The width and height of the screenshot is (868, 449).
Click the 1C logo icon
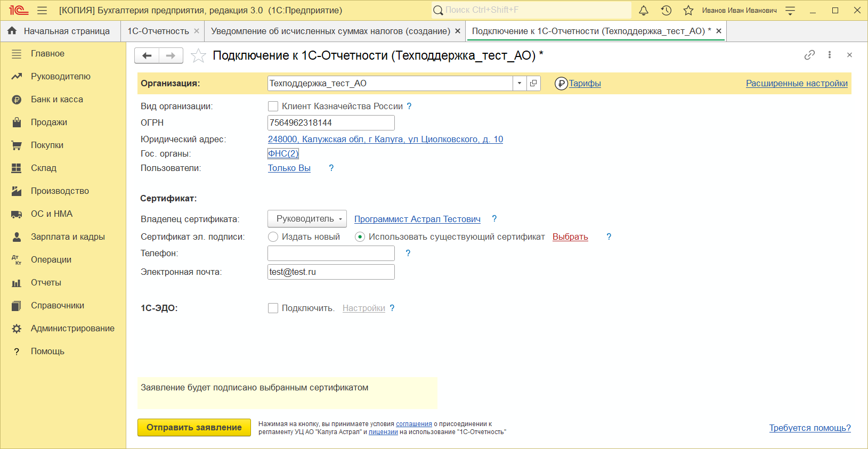(x=19, y=10)
